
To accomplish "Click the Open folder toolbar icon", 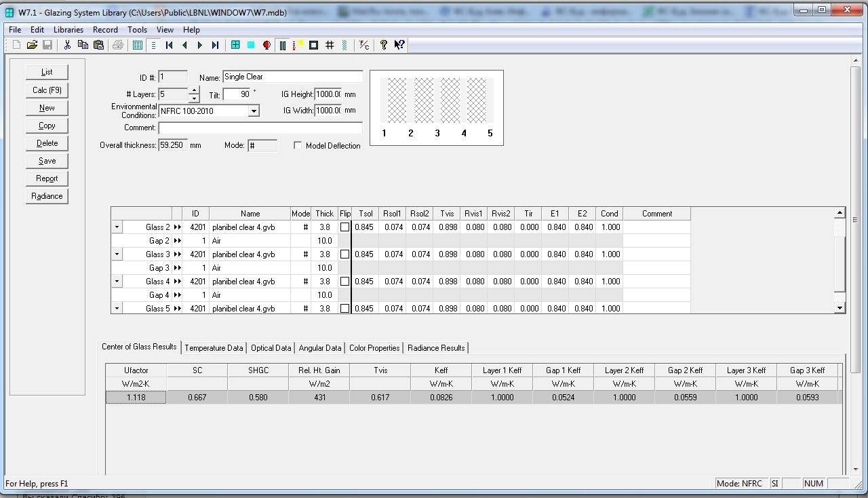I will click(32, 45).
